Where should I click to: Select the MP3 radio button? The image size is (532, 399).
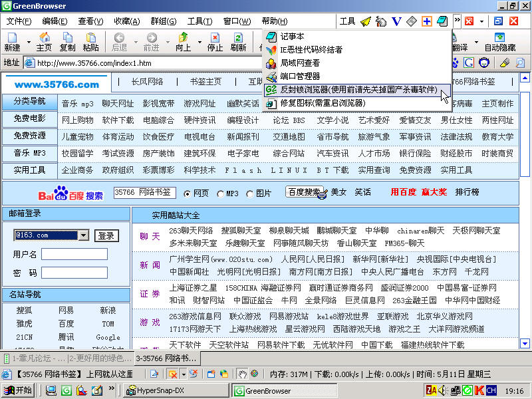pos(221,194)
